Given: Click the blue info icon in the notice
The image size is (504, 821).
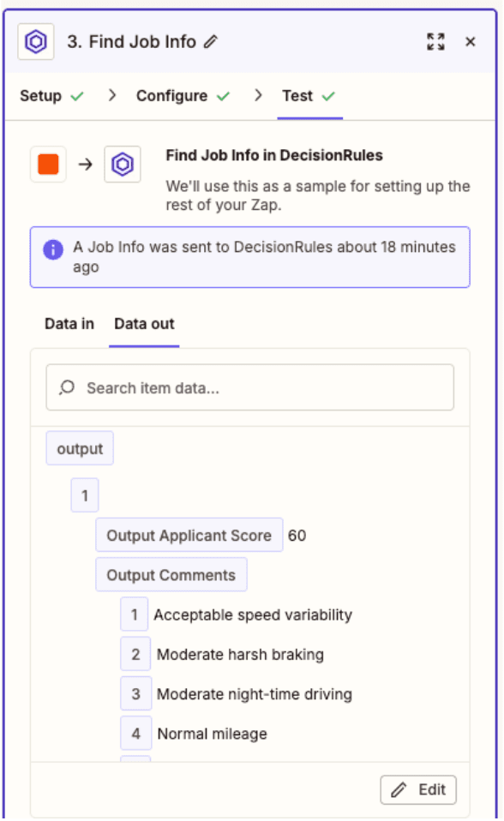Looking at the screenshot, I should pyautogui.click(x=53, y=249).
